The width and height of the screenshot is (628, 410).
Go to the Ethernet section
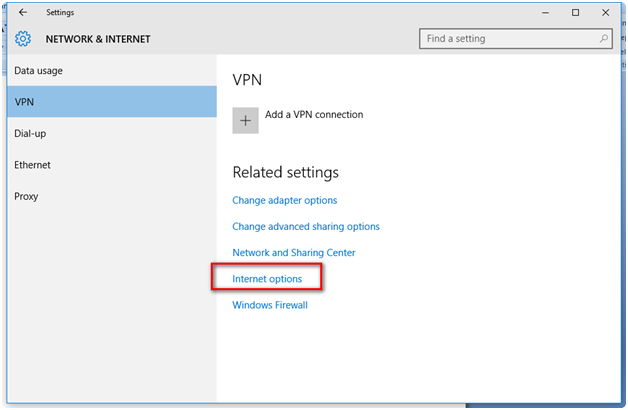[32, 165]
